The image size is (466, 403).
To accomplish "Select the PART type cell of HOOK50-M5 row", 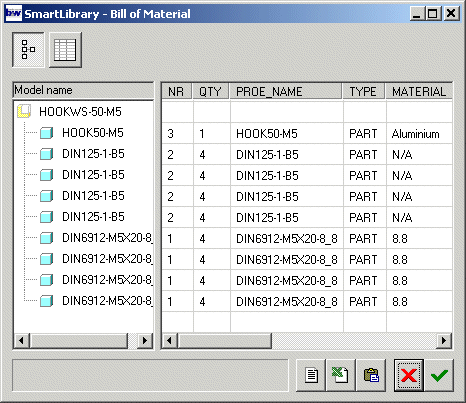I will point(365,134).
